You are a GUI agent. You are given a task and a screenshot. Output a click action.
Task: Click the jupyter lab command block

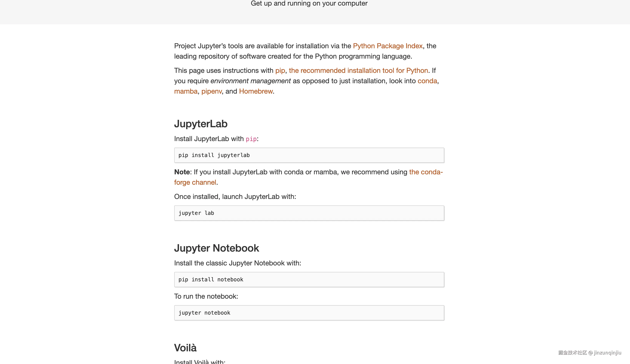[309, 213]
